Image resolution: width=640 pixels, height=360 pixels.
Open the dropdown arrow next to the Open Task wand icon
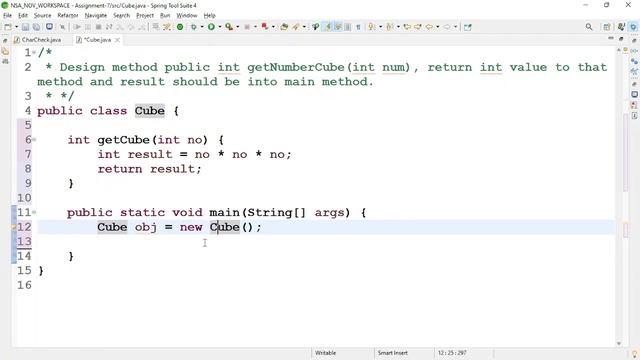(304, 27)
